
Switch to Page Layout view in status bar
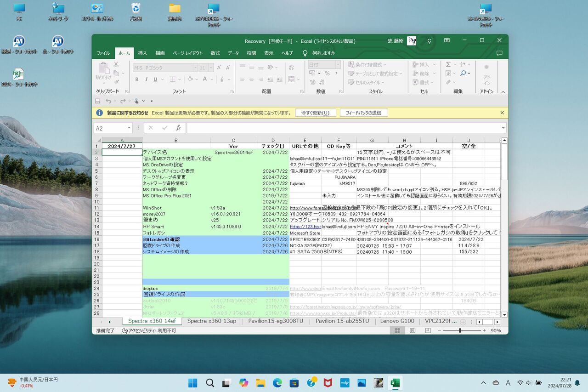(x=413, y=330)
